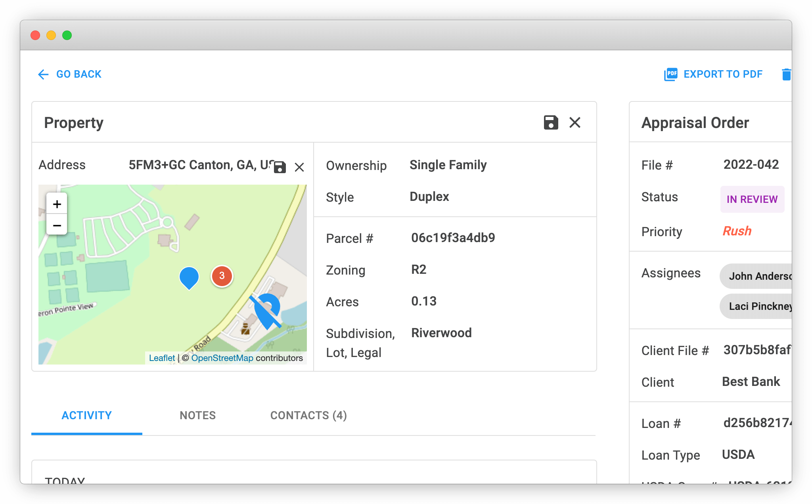The width and height of the screenshot is (812, 504).
Task: Close the Property panel
Action: pyautogui.click(x=575, y=123)
